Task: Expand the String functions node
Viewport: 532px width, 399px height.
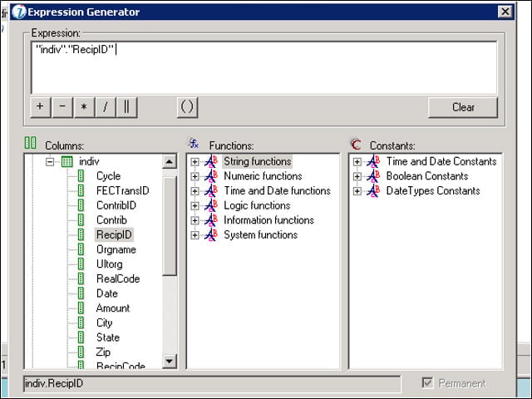Action: tap(195, 162)
